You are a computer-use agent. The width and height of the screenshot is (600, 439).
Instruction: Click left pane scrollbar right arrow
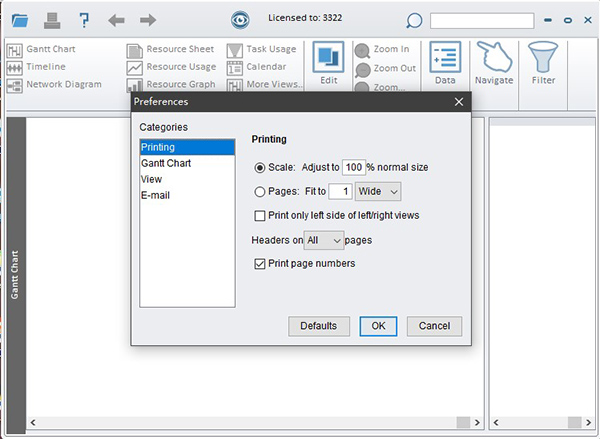[x=477, y=423]
